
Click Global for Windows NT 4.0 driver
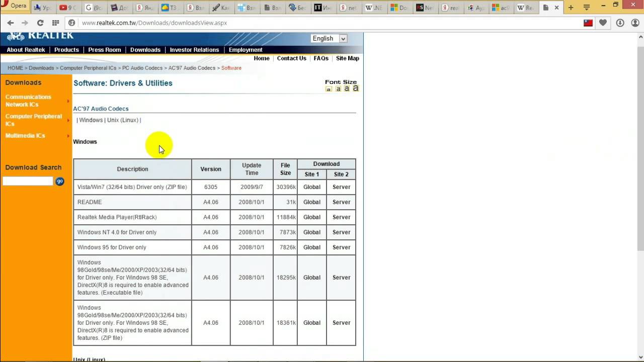pos(312,232)
